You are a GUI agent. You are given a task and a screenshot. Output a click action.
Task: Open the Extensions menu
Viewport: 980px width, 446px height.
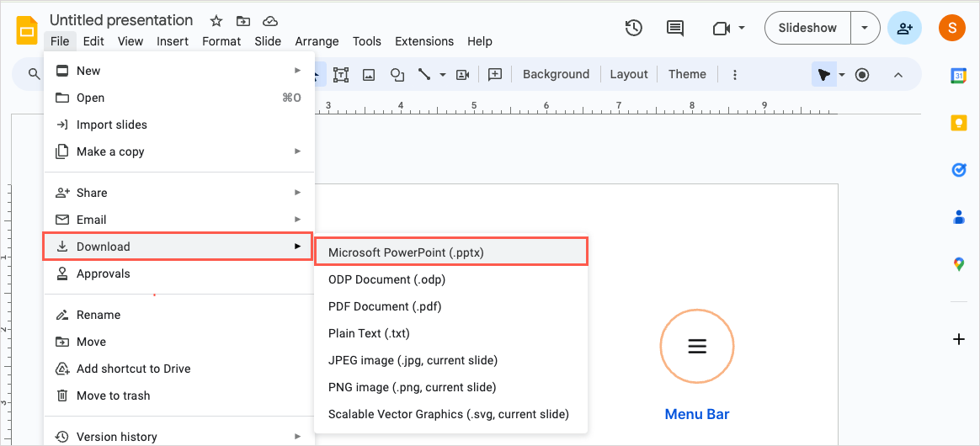tap(424, 41)
